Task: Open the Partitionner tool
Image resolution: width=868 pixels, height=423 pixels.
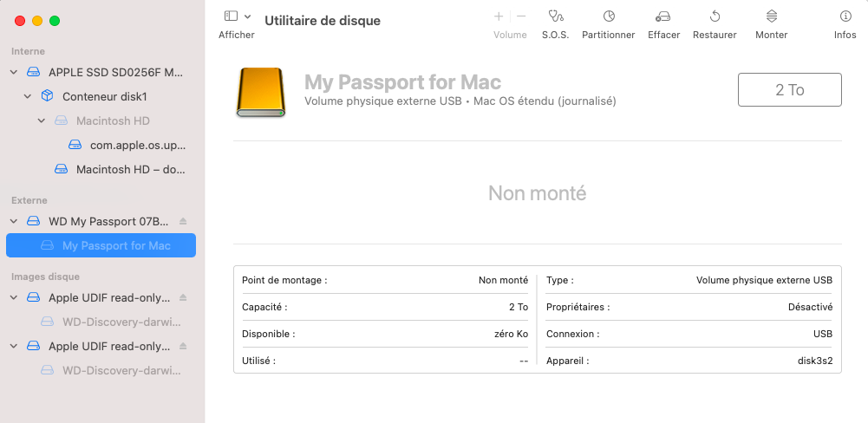Action: click(609, 16)
